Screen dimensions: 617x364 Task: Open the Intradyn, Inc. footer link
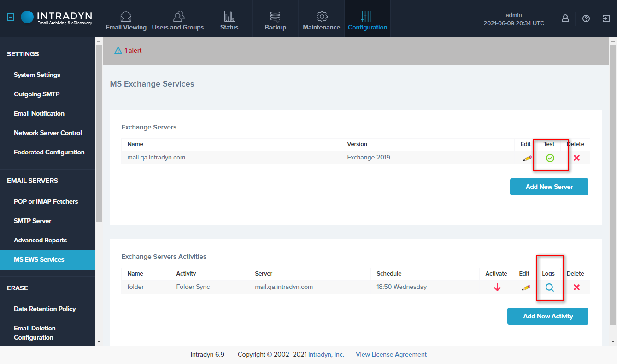326,354
